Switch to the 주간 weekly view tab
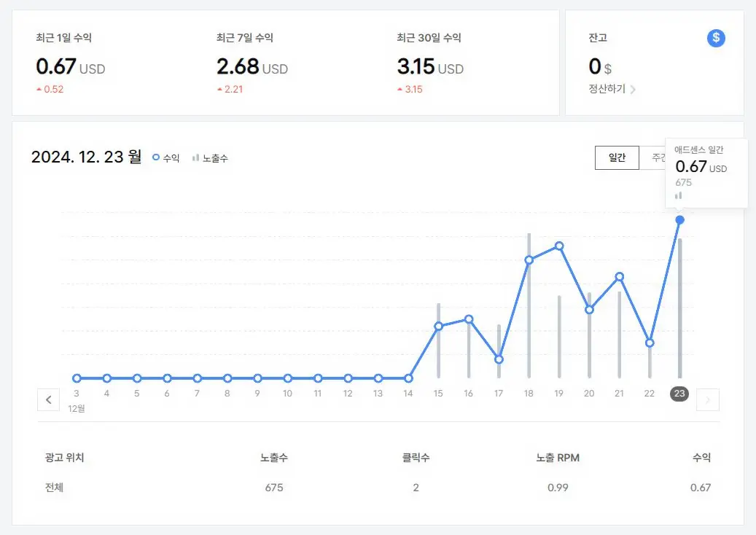 coord(657,157)
